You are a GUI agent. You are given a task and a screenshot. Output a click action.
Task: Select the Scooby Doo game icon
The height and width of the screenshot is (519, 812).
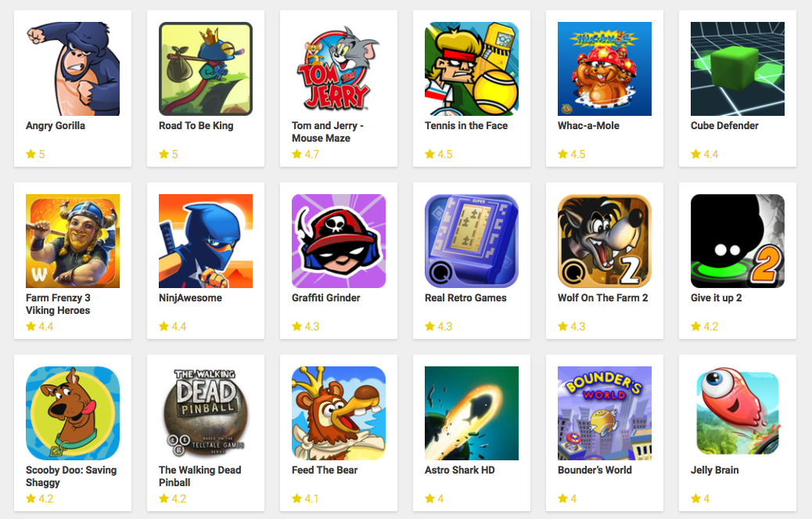tap(73, 413)
